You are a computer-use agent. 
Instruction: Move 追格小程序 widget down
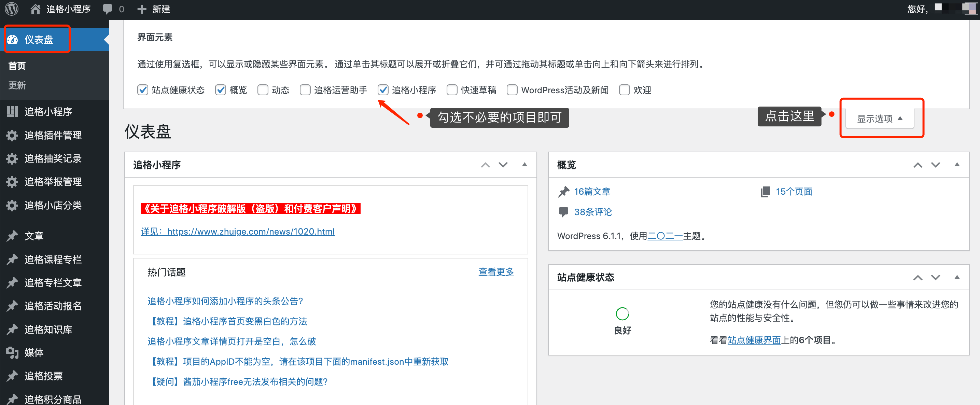click(503, 165)
